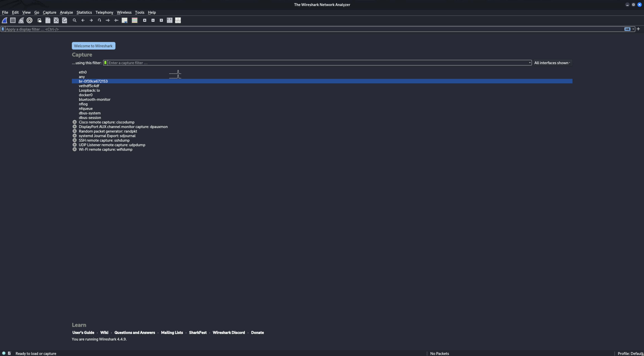
Task: Open the Questions and Answers link
Action: click(135, 332)
